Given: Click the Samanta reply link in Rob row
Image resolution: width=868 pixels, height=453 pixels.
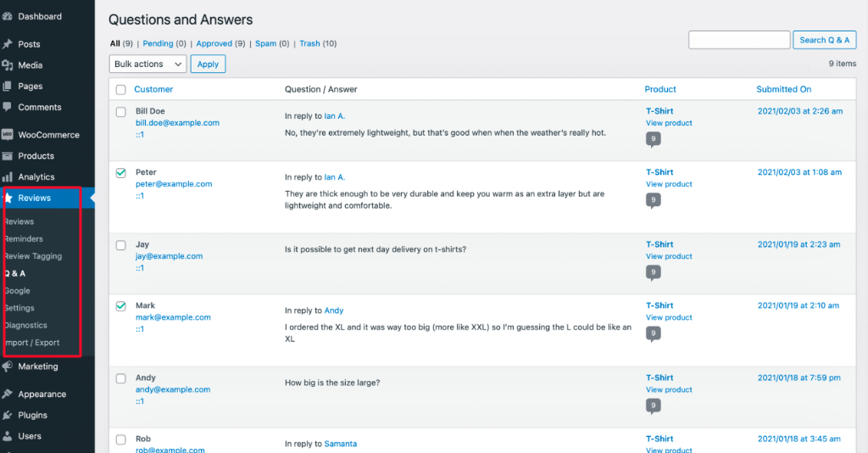Looking at the screenshot, I should [x=341, y=445].
